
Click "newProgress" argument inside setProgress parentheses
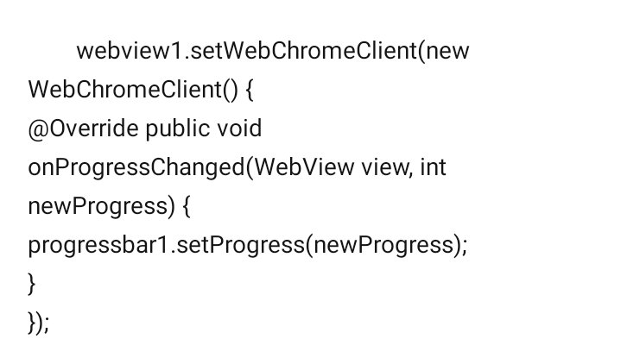coord(383,245)
